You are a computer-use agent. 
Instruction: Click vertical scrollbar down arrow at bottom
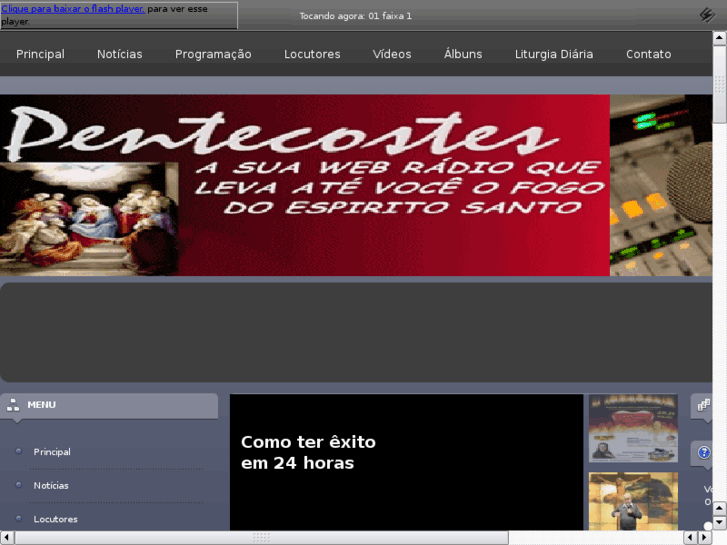click(719, 523)
